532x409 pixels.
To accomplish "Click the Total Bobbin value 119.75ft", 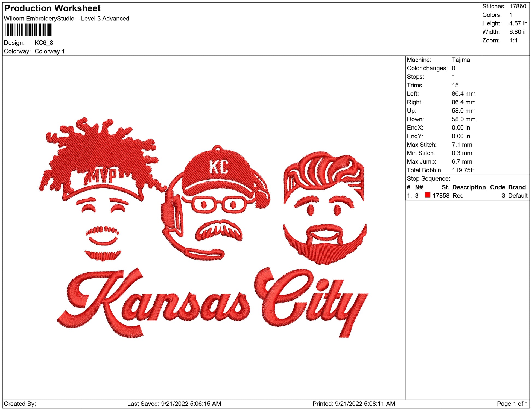I will (x=463, y=170).
